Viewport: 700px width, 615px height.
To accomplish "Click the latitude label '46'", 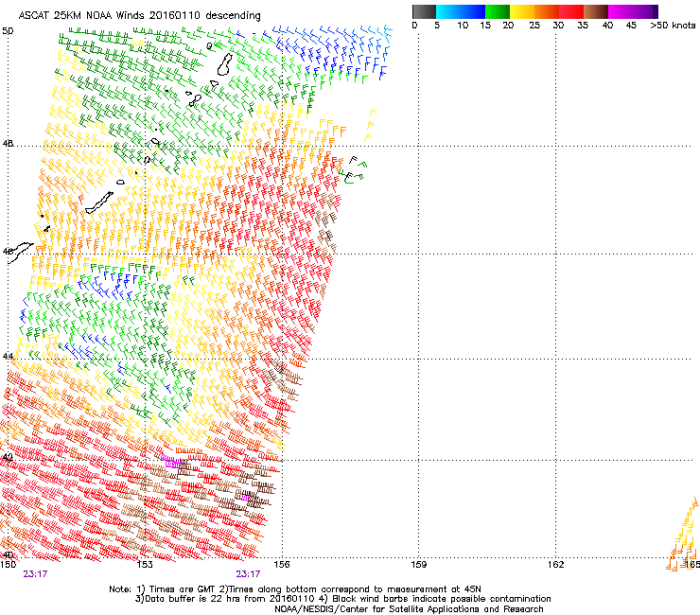I will pyautogui.click(x=8, y=252).
